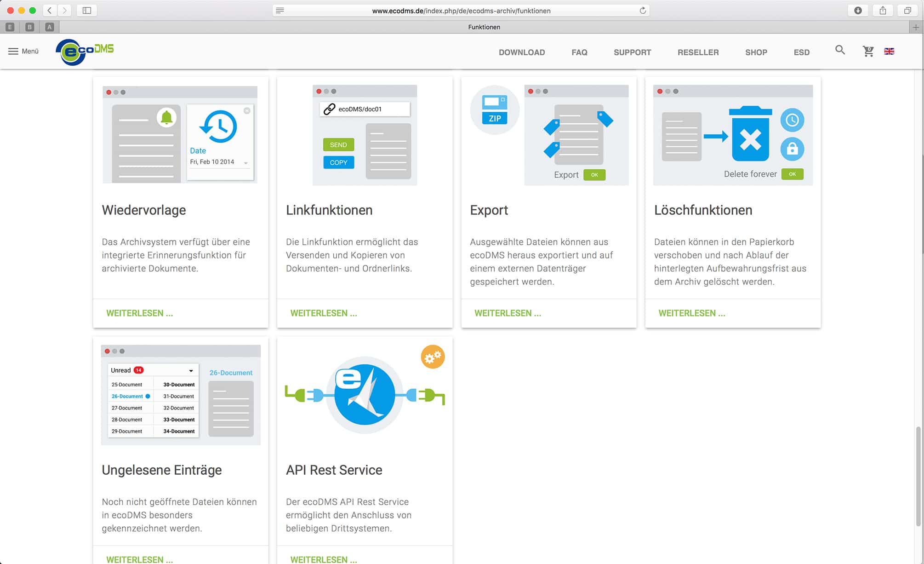Open the RESELLER navigation item
Viewport: 924px width, 564px height.
click(698, 52)
